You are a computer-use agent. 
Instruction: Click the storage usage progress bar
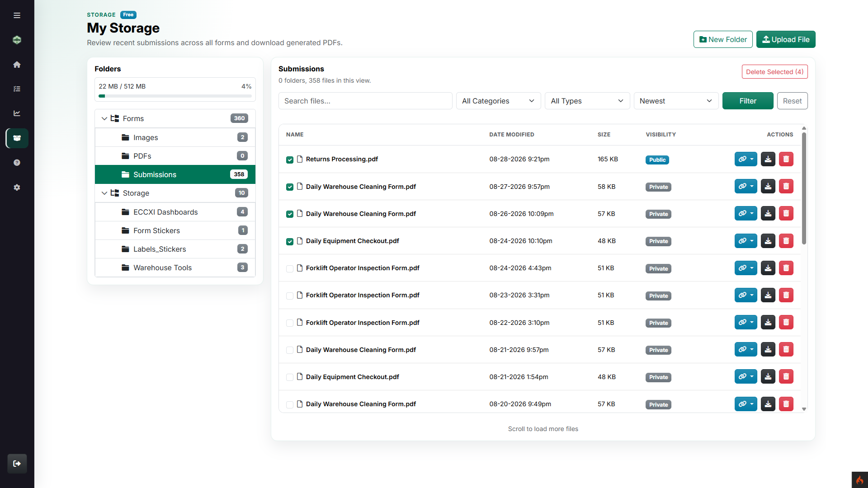175,96
